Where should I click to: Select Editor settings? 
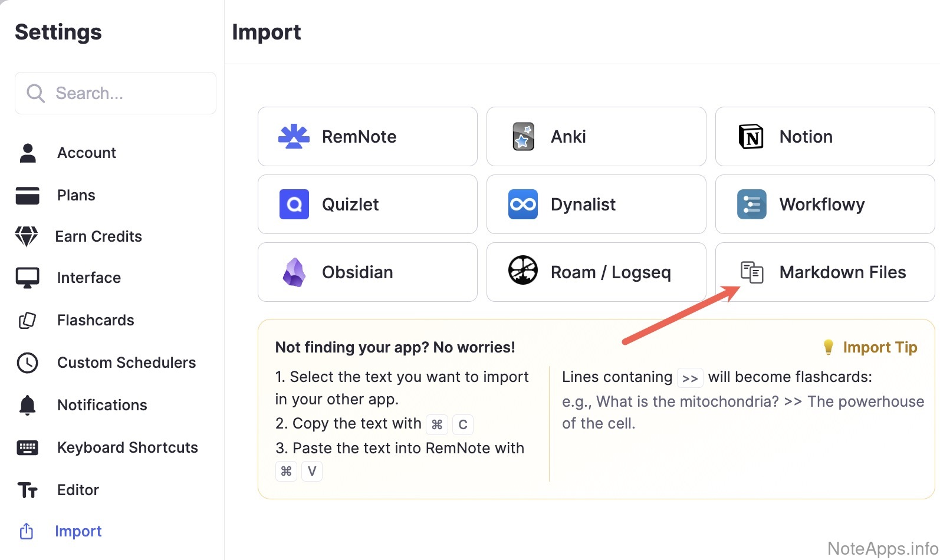(x=78, y=490)
